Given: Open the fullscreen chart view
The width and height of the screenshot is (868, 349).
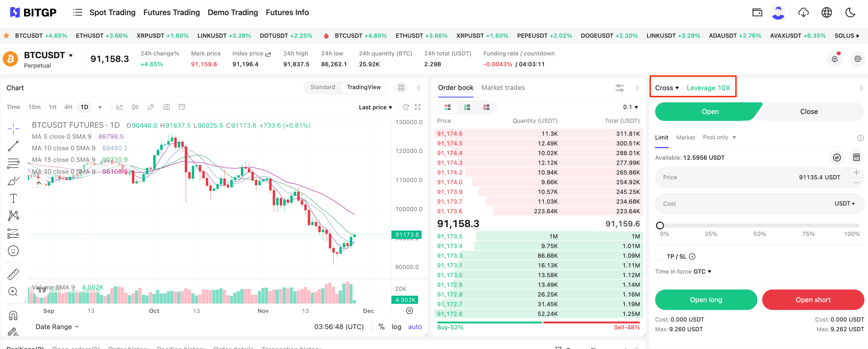Looking at the screenshot, I should click(x=418, y=107).
